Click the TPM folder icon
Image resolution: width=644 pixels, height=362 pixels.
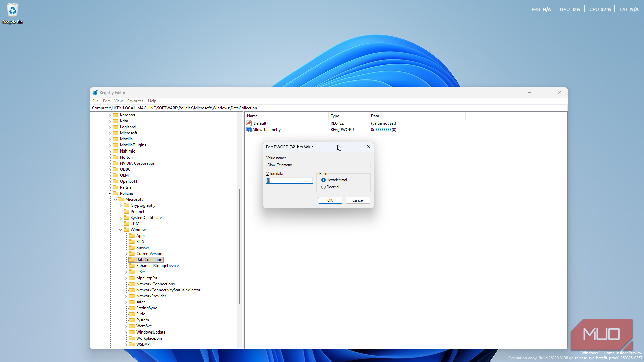coord(127,224)
